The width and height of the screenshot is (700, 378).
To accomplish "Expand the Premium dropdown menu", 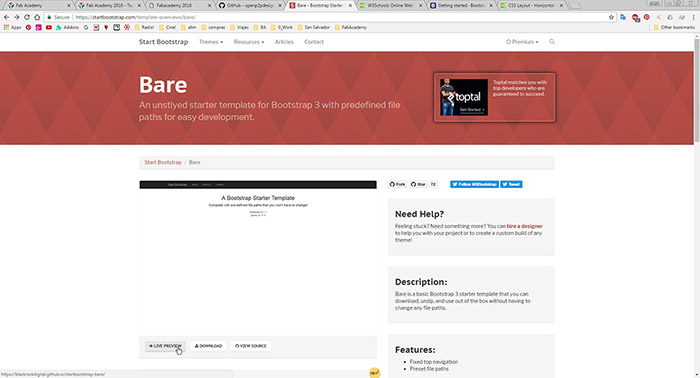I will pyautogui.click(x=522, y=42).
